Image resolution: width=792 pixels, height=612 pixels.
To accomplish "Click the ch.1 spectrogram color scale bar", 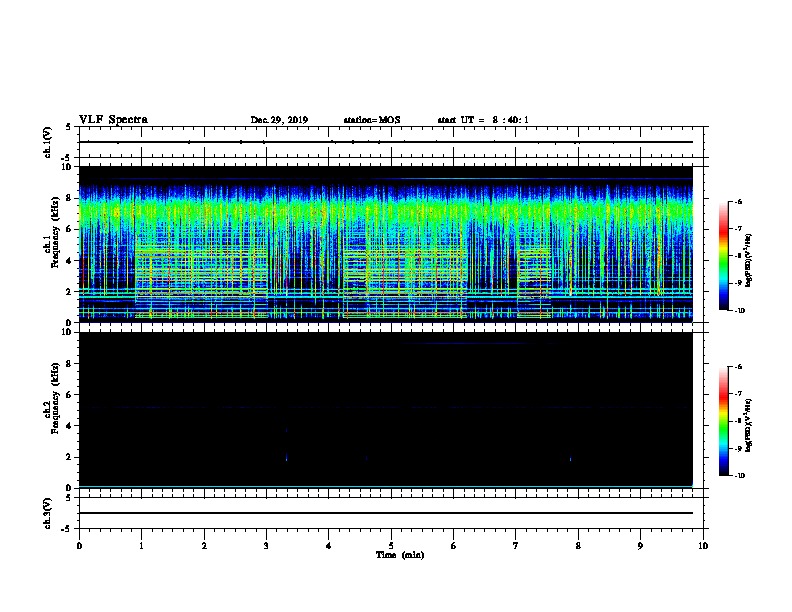I will click(723, 256).
